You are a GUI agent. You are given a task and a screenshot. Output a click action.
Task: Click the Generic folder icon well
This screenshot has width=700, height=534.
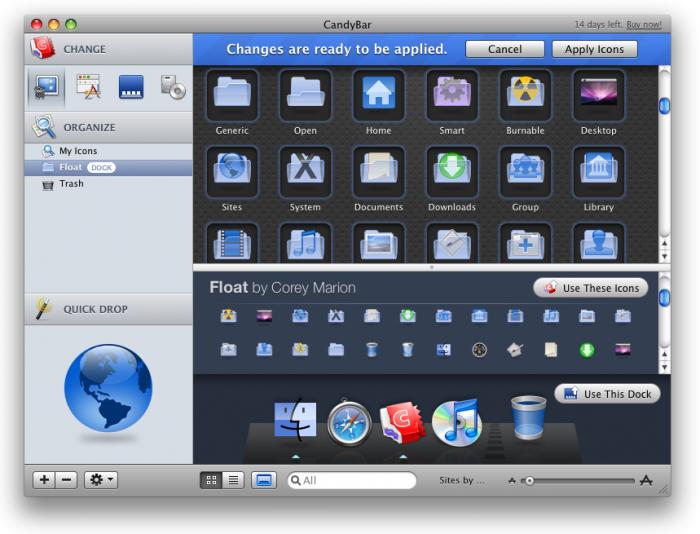(x=232, y=95)
